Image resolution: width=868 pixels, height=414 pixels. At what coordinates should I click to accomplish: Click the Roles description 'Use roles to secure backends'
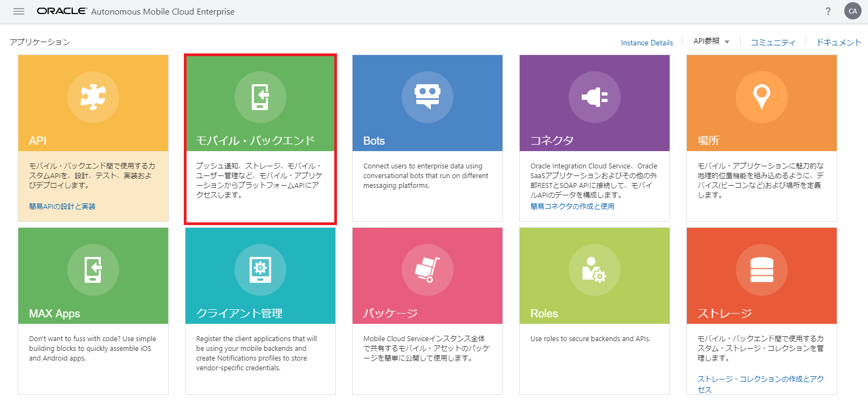coord(590,339)
